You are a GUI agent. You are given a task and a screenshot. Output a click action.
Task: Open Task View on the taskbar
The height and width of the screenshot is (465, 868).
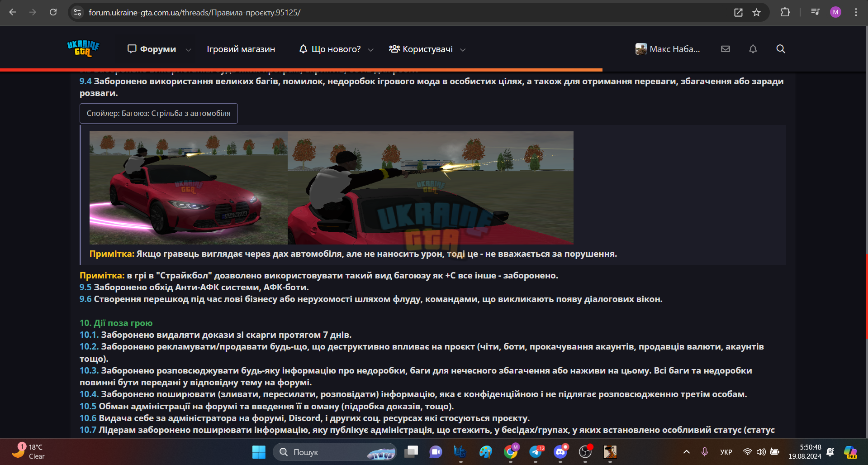click(x=411, y=452)
